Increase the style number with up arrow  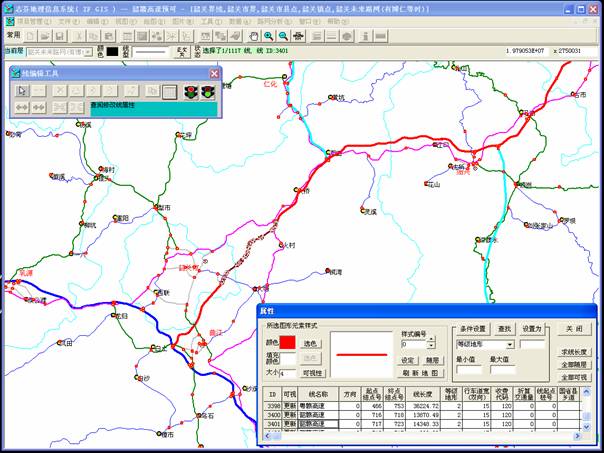[x=431, y=340]
